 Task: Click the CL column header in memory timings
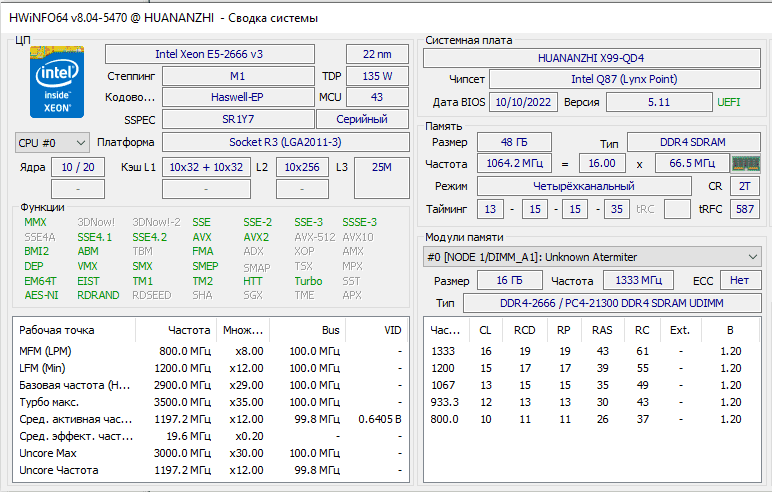click(486, 329)
